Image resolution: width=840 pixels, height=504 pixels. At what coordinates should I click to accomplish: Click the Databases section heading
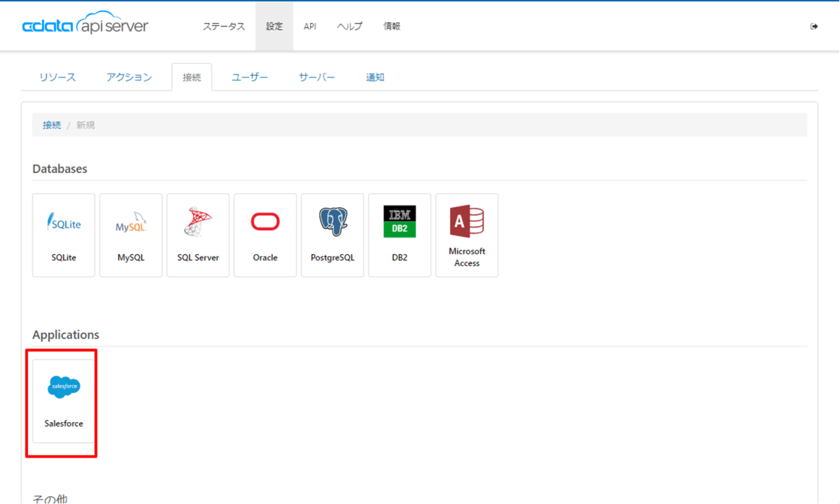click(59, 169)
